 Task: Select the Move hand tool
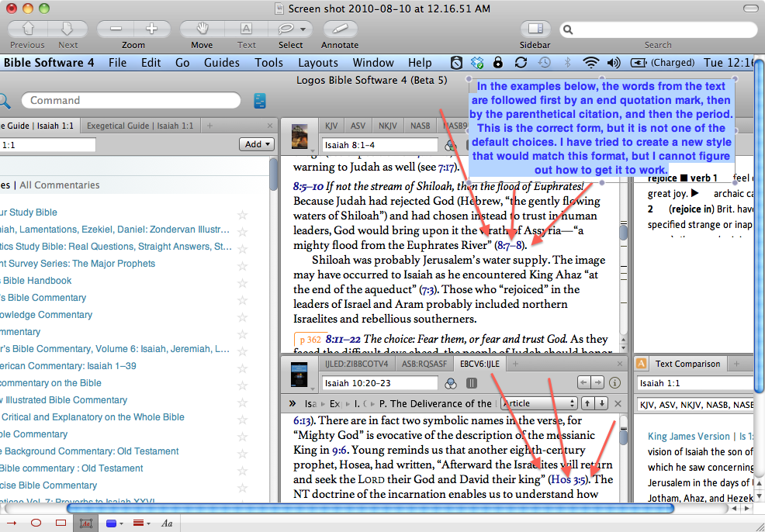[x=202, y=29]
